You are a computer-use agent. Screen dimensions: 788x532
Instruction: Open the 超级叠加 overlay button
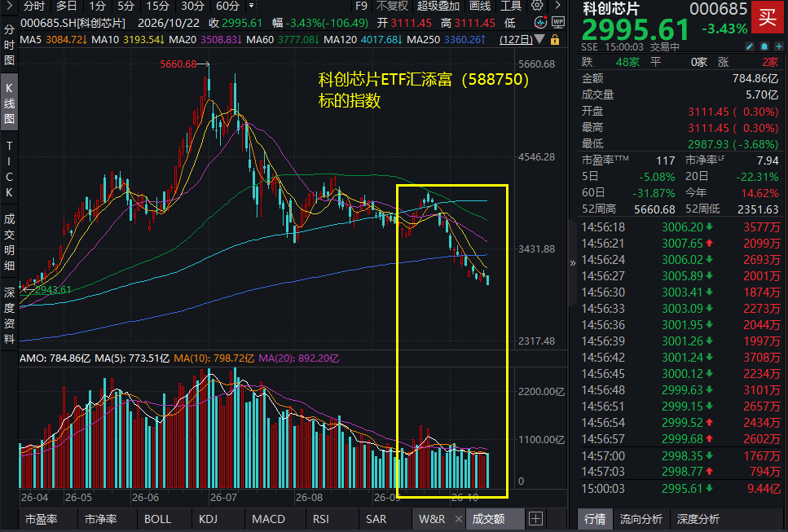tap(438, 6)
